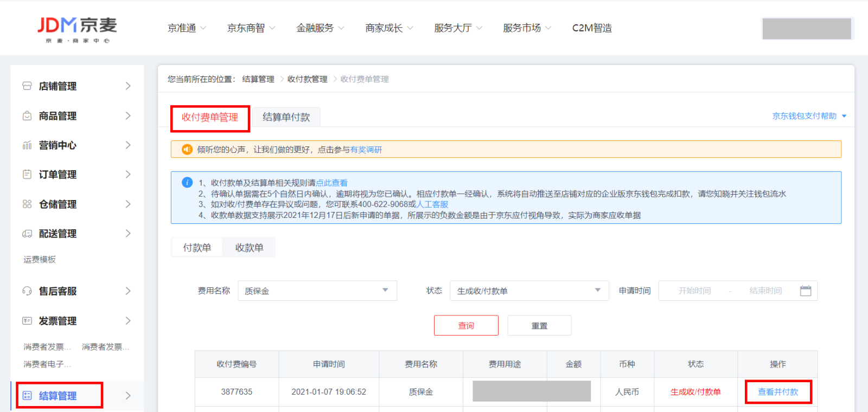Open 京东商智 top menu
The width and height of the screenshot is (868, 412).
[251, 28]
